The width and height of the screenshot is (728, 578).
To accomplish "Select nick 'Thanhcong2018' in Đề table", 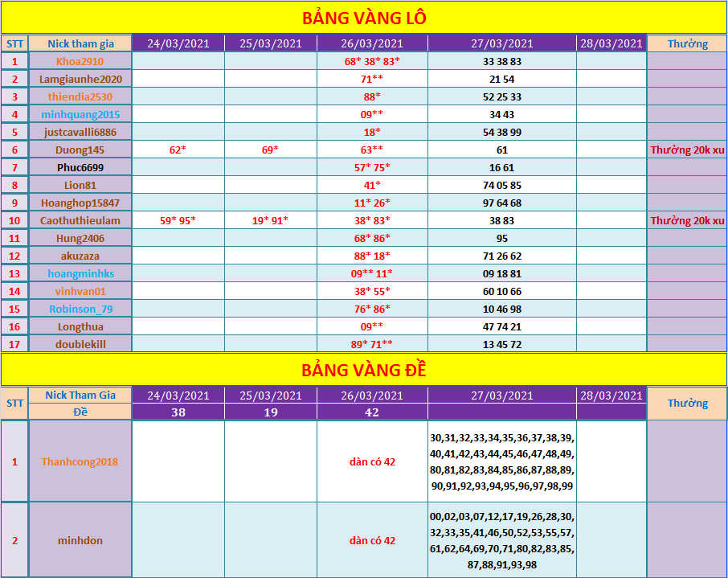I will pos(80,461).
